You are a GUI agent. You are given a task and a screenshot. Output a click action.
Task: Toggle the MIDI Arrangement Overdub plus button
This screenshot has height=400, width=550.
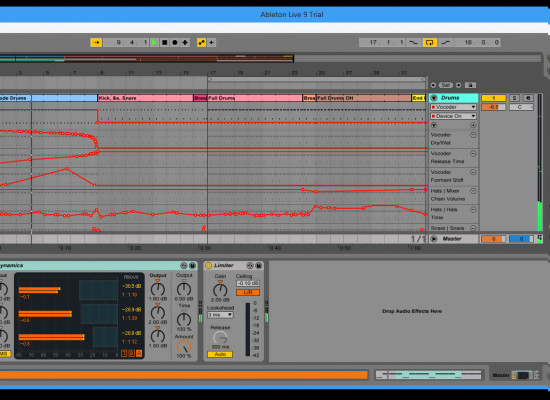[x=185, y=42]
